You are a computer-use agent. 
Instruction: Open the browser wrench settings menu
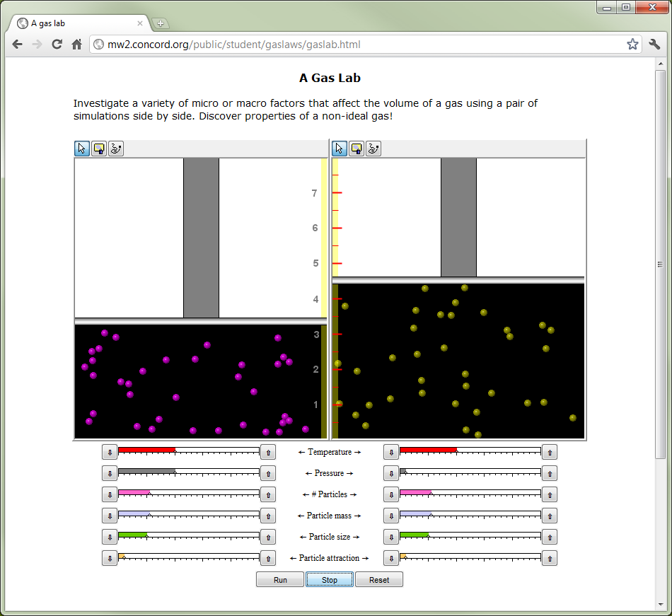click(654, 44)
